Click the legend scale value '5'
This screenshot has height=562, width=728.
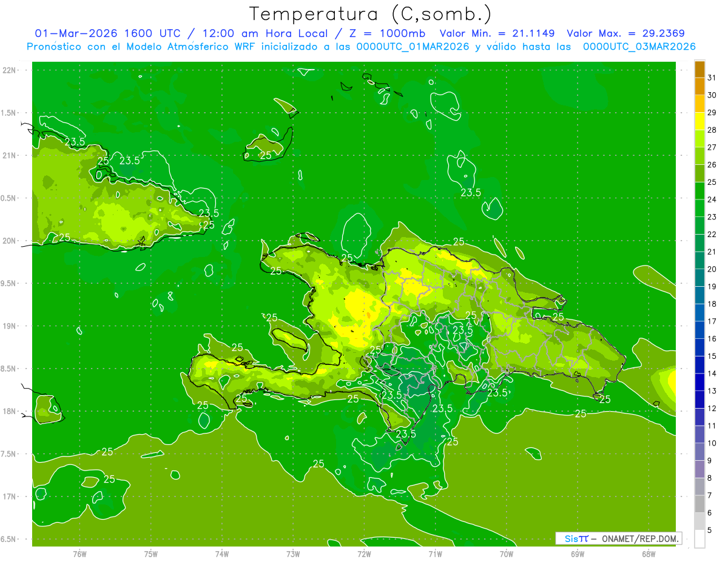coord(710,530)
